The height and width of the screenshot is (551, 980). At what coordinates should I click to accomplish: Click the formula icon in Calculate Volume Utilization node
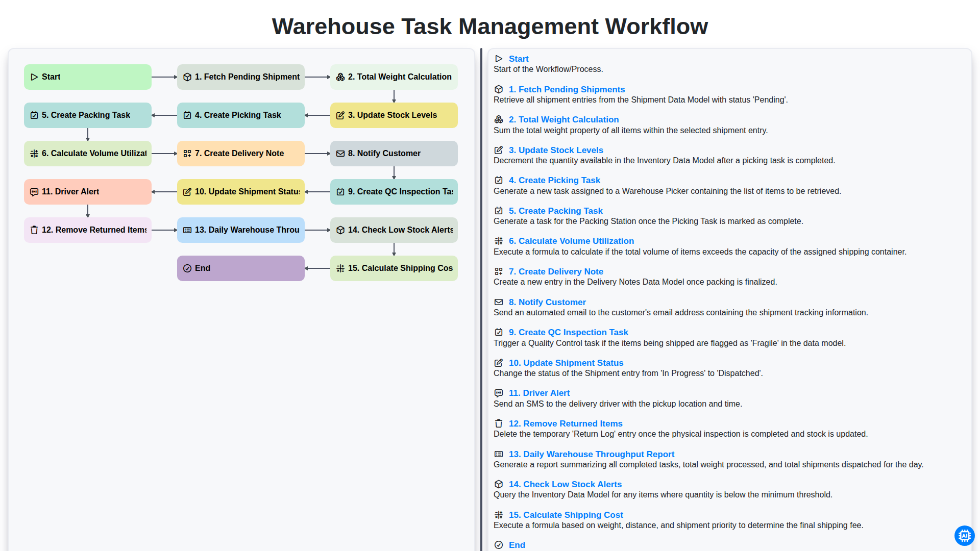(34, 154)
